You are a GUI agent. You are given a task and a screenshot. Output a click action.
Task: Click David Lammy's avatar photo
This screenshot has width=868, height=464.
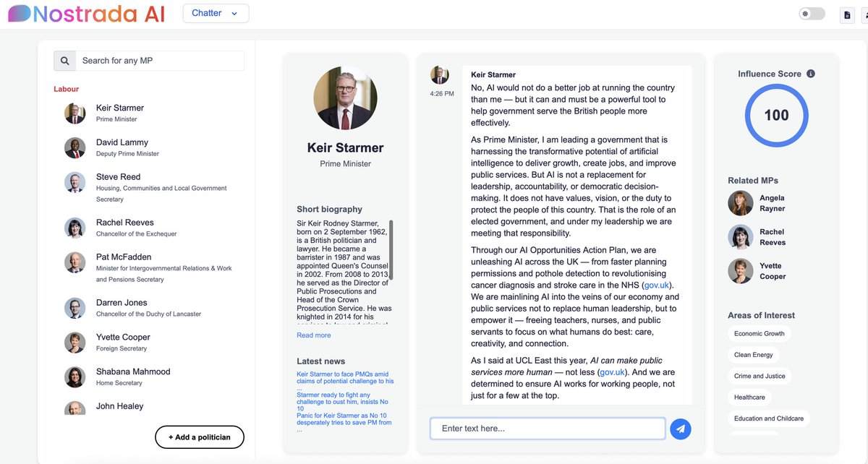click(75, 147)
